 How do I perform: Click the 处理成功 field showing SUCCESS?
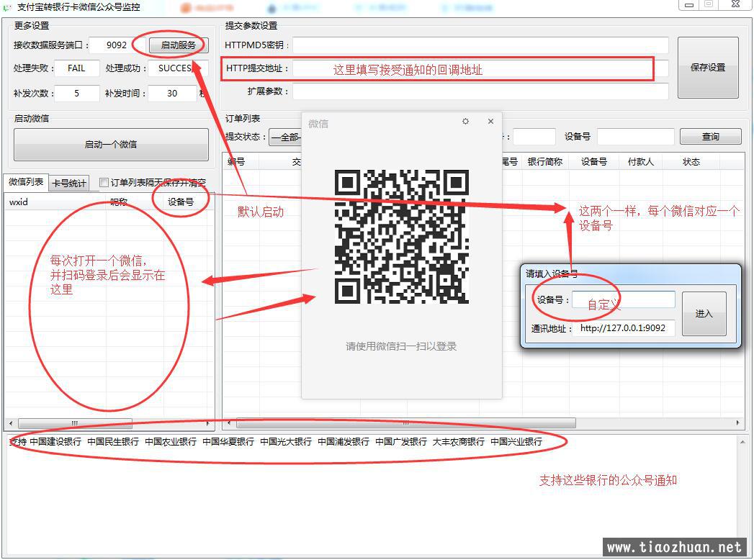pyautogui.click(x=177, y=68)
